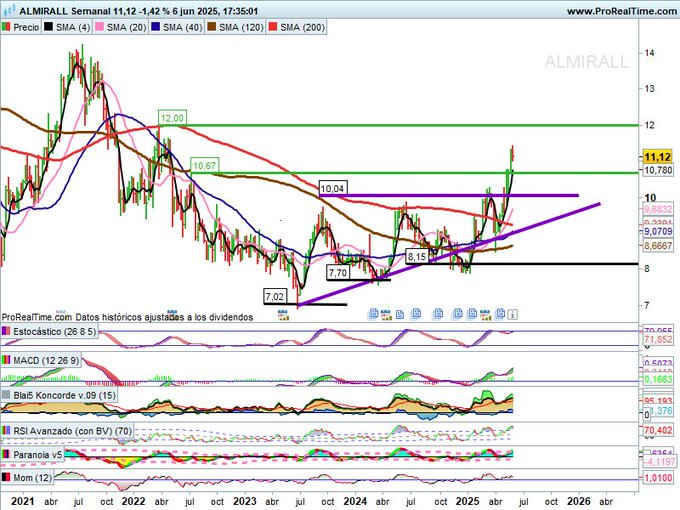The width and height of the screenshot is (680, 510).
Task: Open the news document icon at March 2024
Action: pos(373,314)
